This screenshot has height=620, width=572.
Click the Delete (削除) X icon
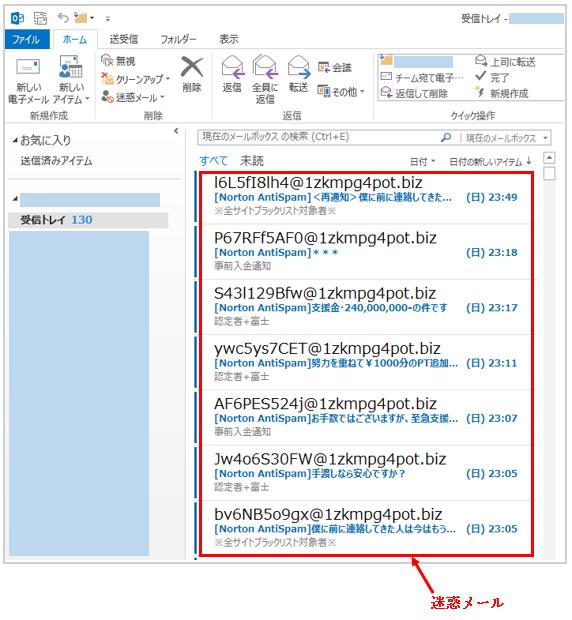(192, 66)
